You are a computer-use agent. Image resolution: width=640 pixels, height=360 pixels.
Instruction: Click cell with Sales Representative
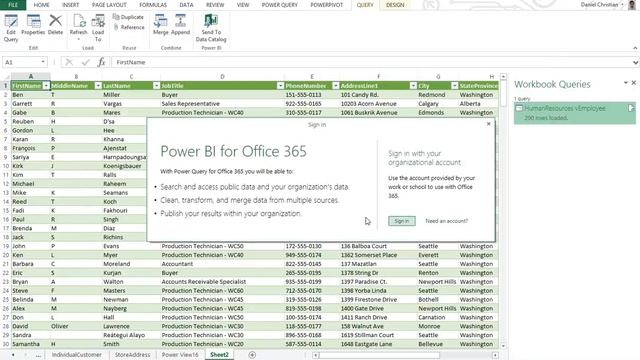point(222,104)
